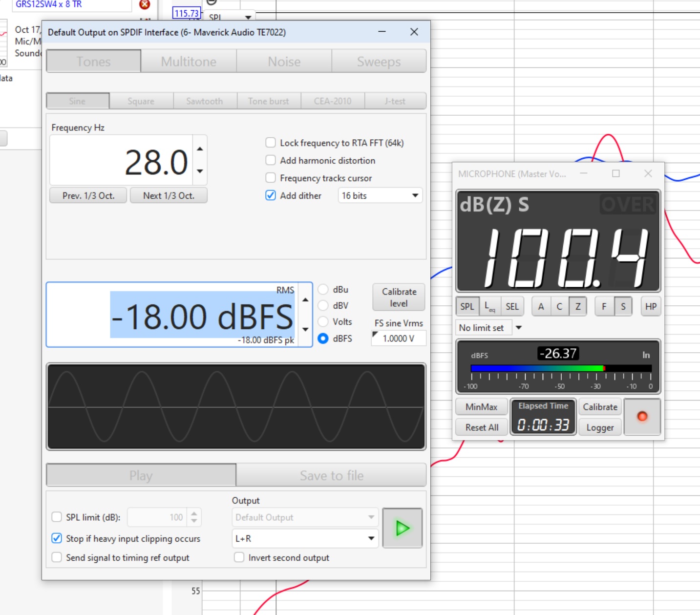Select Leq mode in meter
Viewport: 700px width, 615px height.
[x=489, y=306]
